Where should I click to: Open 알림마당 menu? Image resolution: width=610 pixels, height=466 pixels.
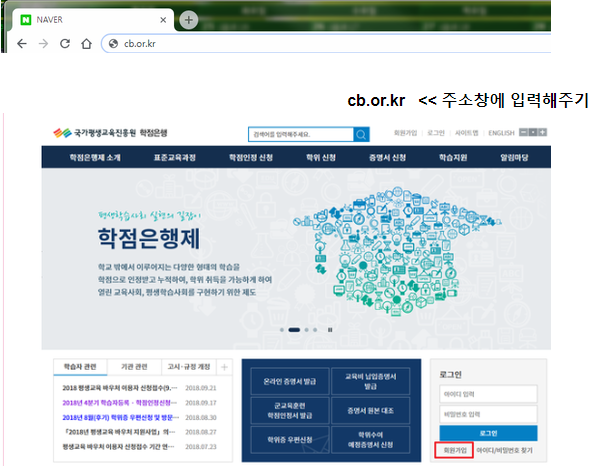514,158
